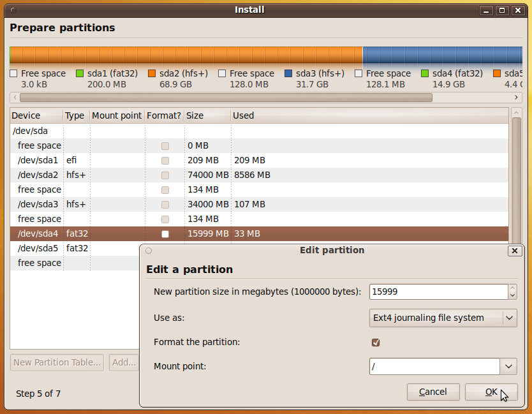
Task: Click the 3.0 kB Free space legend swatch
Action: tap(13, 73)
